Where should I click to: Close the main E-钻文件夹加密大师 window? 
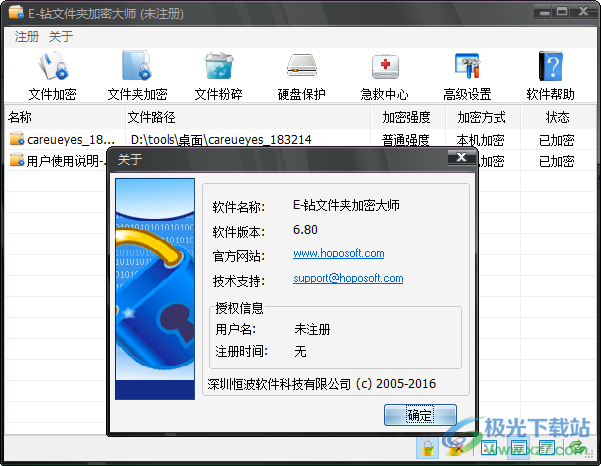583,12
